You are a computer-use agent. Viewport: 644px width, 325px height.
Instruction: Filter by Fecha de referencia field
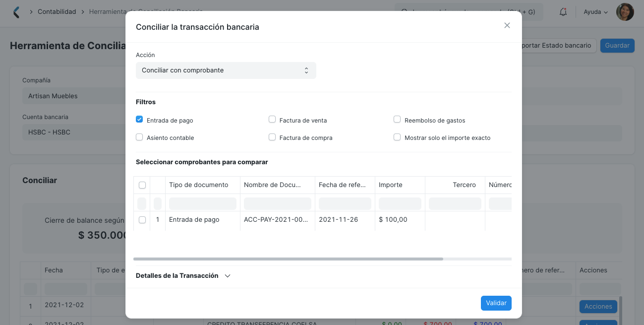coord(345,203)
